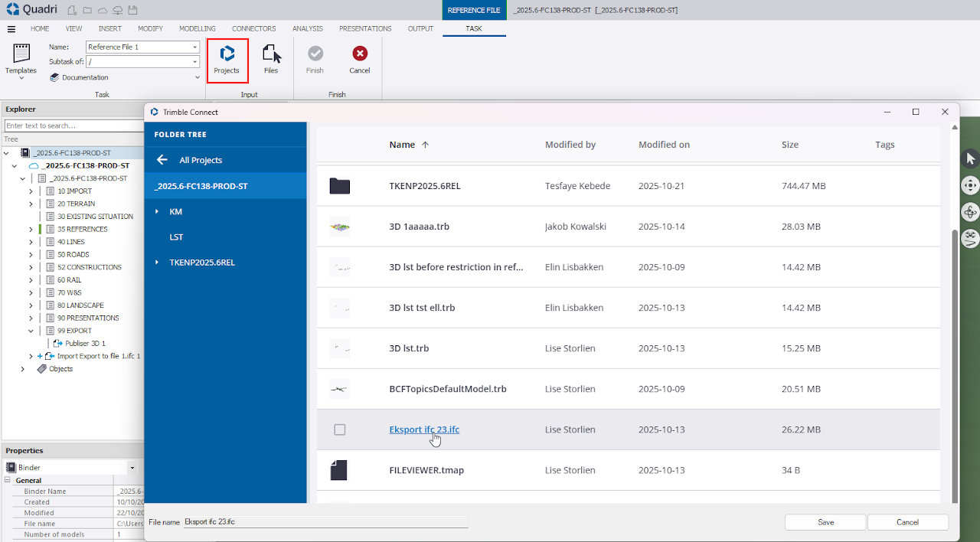Switch to the OUTPUT ribbon tab
Viewport: 980px width, 542px height.
coord(420,29)
